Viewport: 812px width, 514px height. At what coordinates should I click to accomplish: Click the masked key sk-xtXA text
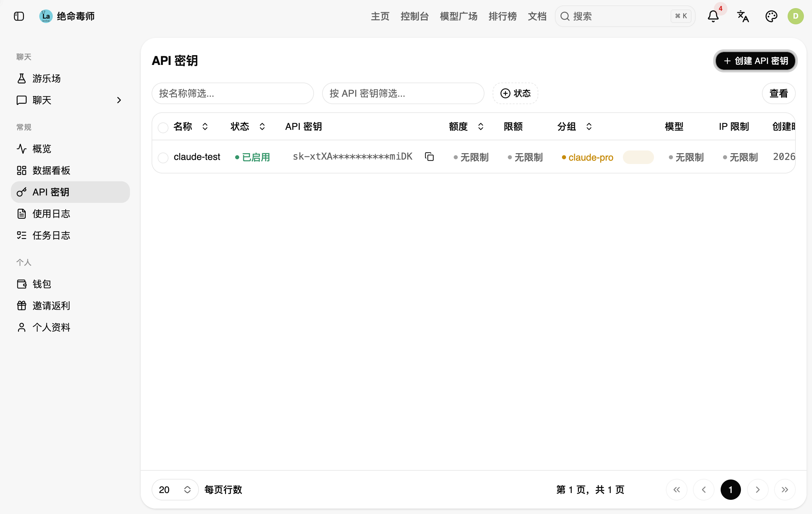pos(353,157)
